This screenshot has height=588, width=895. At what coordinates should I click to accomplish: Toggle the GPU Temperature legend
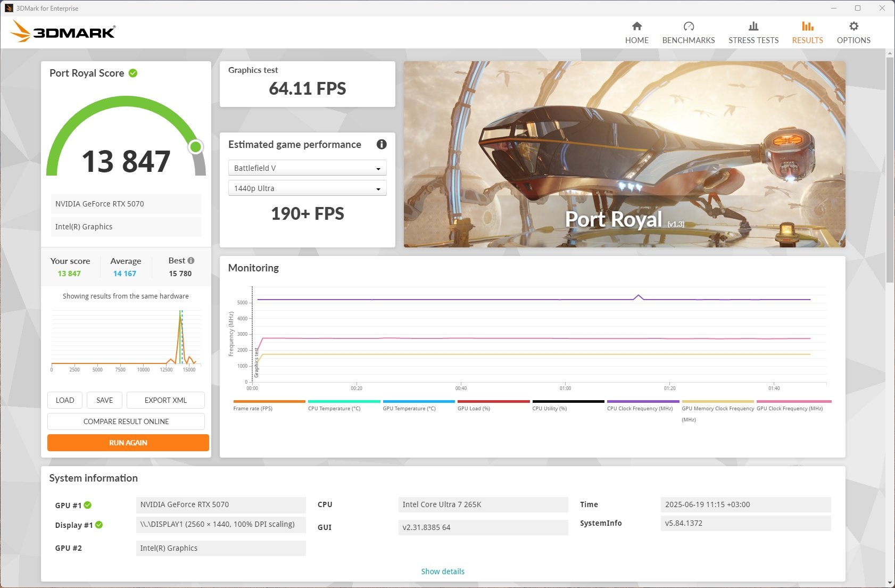coord(419,405)
